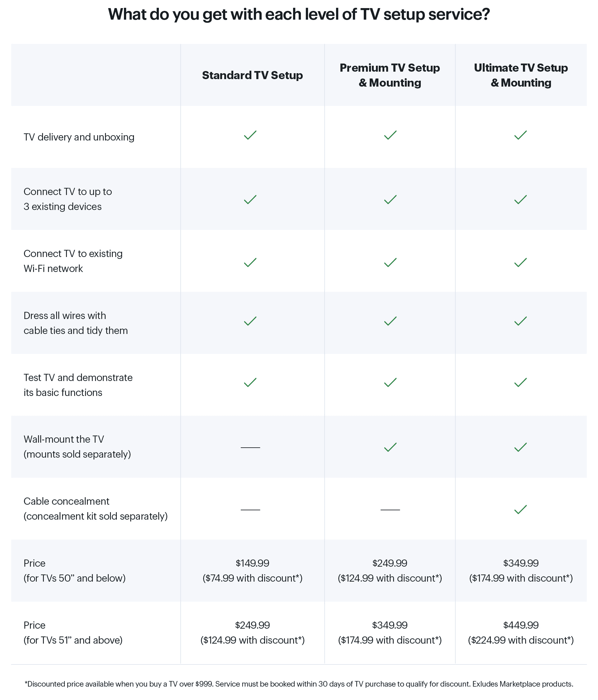Click the Premium dash in the Cable concealment row
Image resolution: width=598 pixels, height=700 pixels.
point(390,510)
